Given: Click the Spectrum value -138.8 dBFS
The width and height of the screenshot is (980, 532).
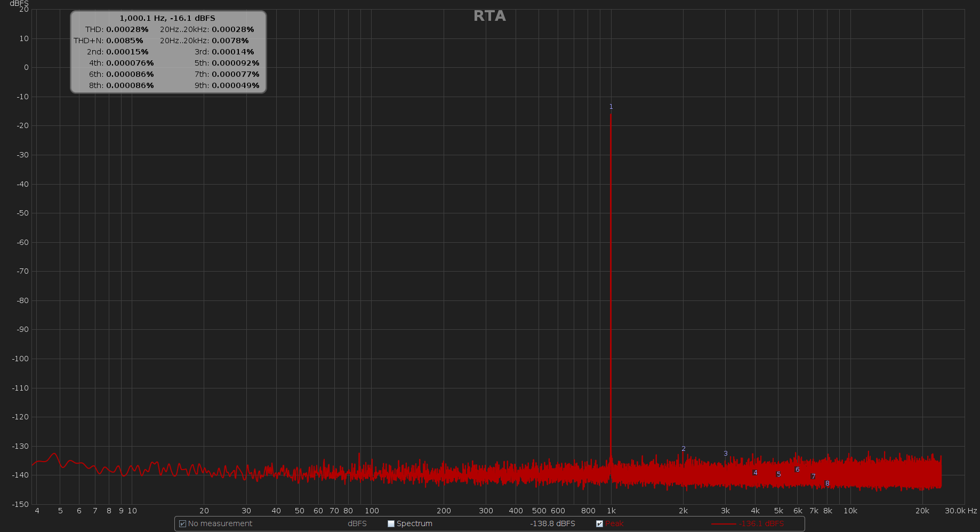Looking at the screenshot, I should pos(552,524).
